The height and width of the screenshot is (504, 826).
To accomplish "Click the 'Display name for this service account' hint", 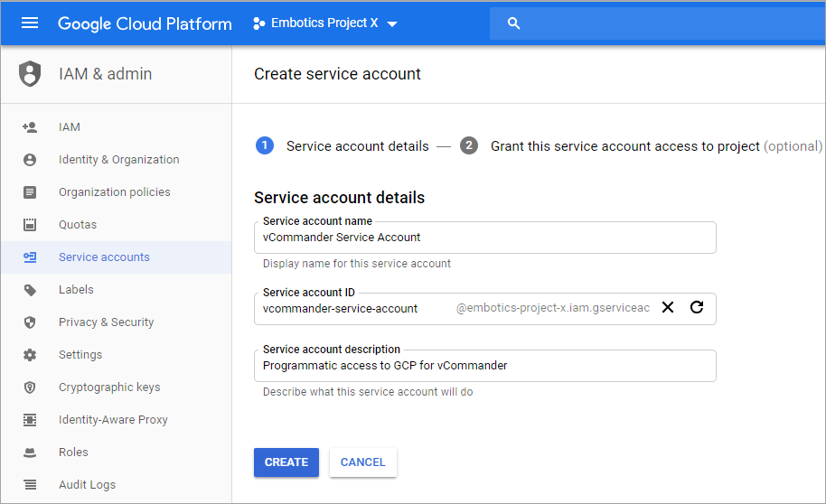I will (357, 264).
